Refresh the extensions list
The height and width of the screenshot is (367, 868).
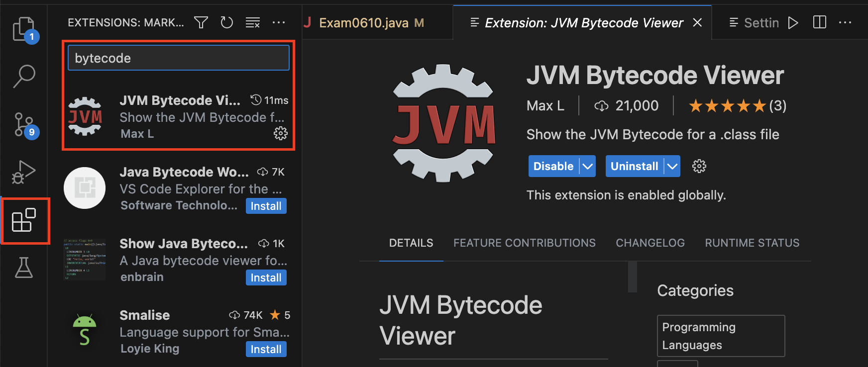(x=227, y=22)
